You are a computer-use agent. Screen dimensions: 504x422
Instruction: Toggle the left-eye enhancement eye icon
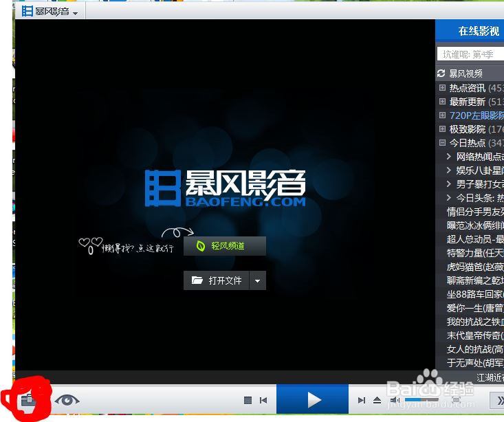pyautogui.click(x=67, y=400)
